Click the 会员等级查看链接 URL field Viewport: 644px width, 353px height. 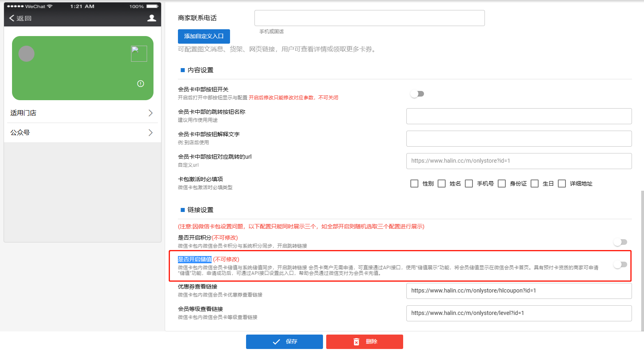(519, 313)
